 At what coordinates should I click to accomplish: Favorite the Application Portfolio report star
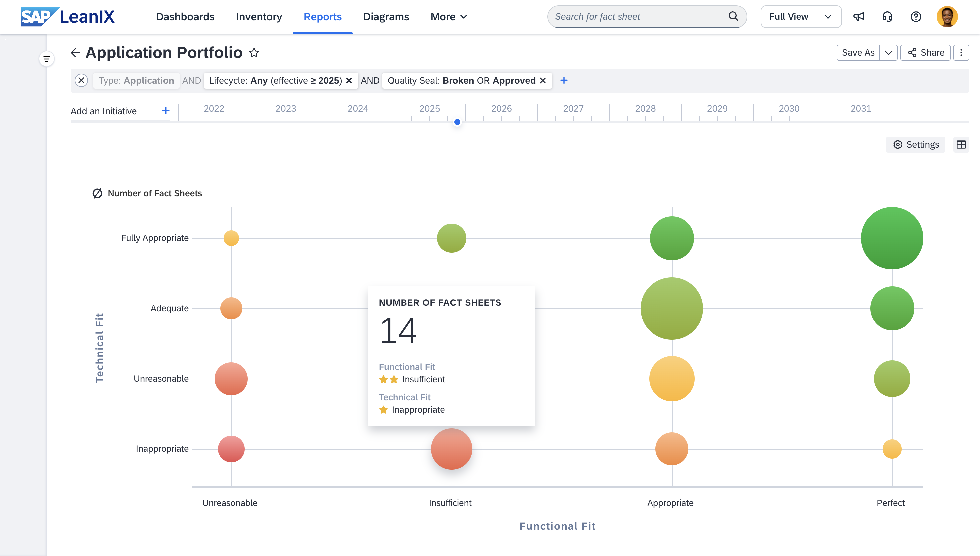coord(254,53)
